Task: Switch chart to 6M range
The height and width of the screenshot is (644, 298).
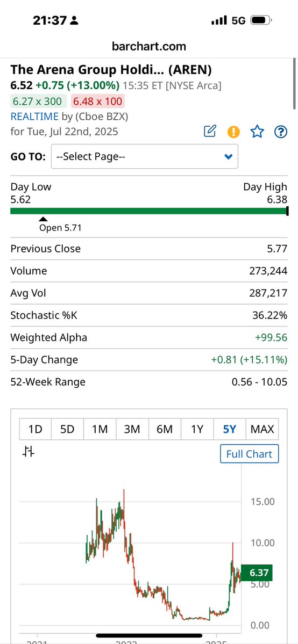Action: point(165,429)
